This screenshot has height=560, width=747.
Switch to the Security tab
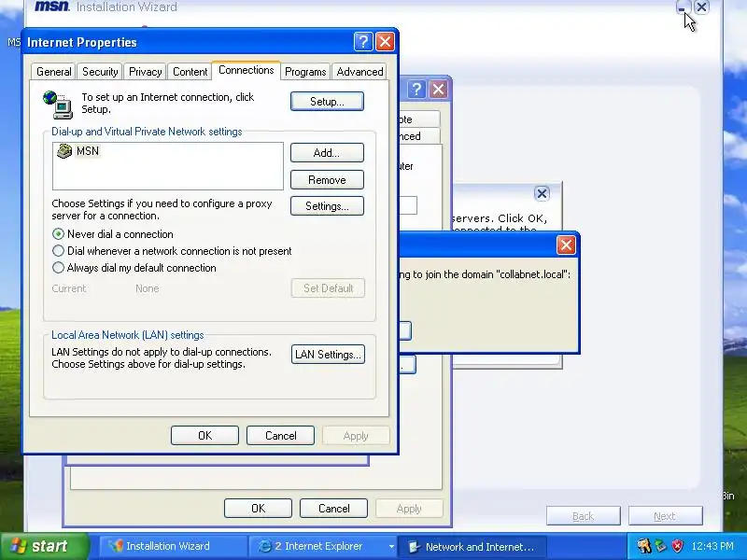point(100,72)
